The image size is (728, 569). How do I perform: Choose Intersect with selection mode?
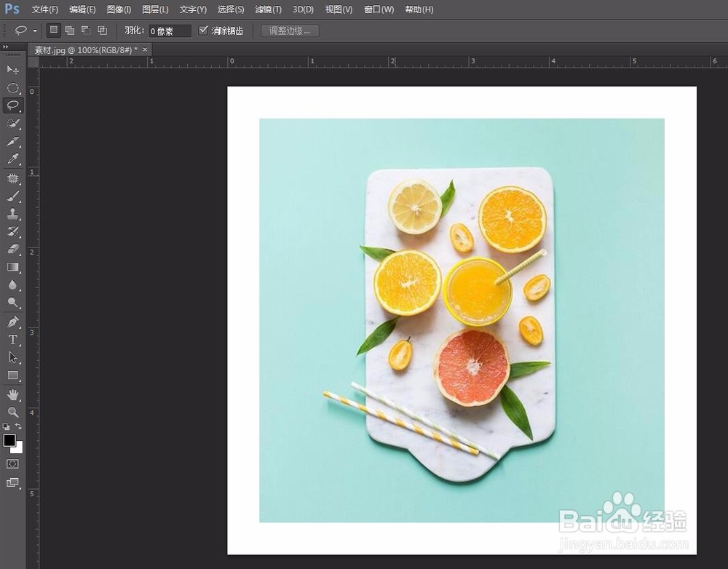pos(103,31)
